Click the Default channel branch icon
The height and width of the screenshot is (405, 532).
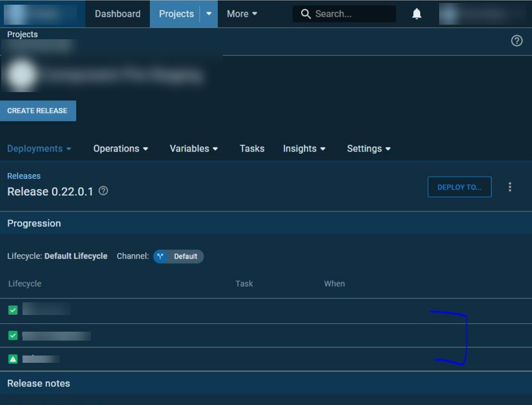click(x=161, y=256)
